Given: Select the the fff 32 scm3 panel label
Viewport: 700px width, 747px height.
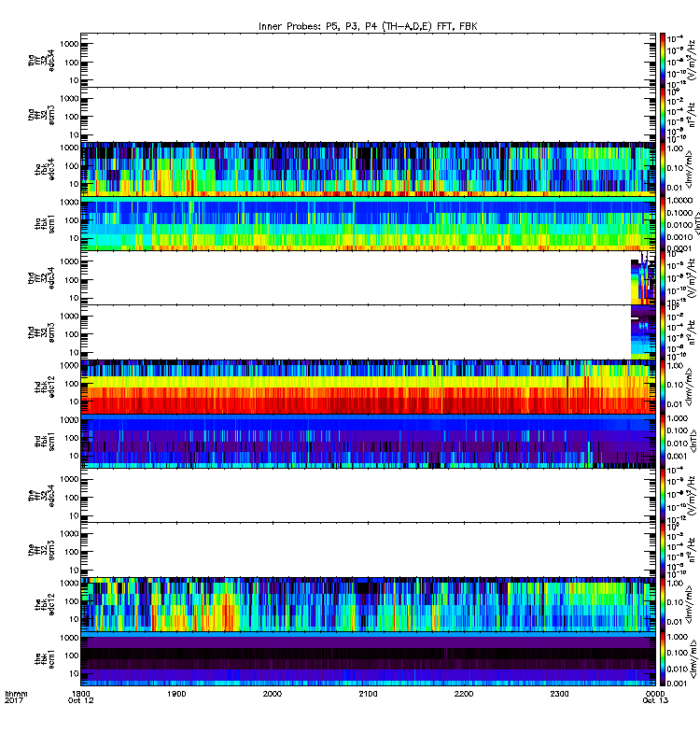Looking at the screenshot, I should (x=41, y=550).
